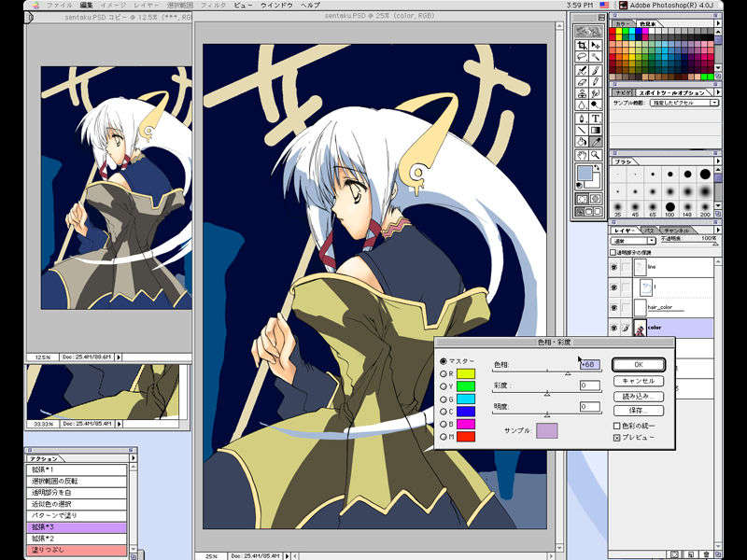This screenshot has height=560, width=747.
Task: Switch to Standard edit mode
Action: point(582,199)
